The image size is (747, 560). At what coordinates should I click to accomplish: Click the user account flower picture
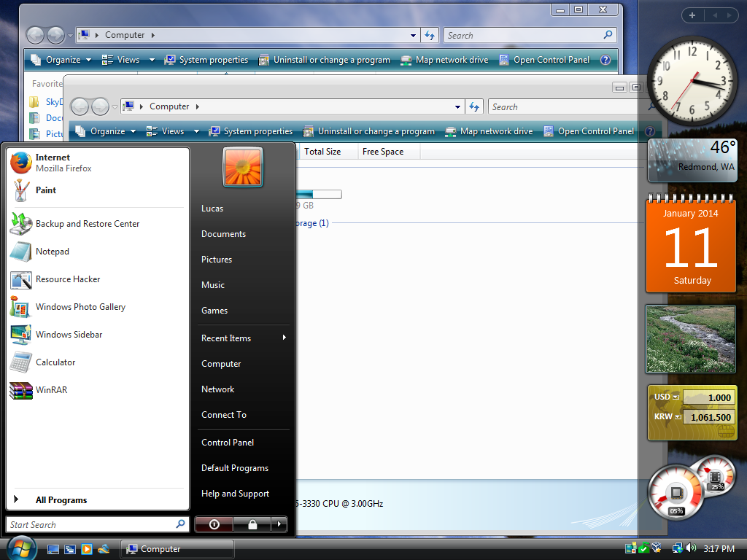click(243, 167)
